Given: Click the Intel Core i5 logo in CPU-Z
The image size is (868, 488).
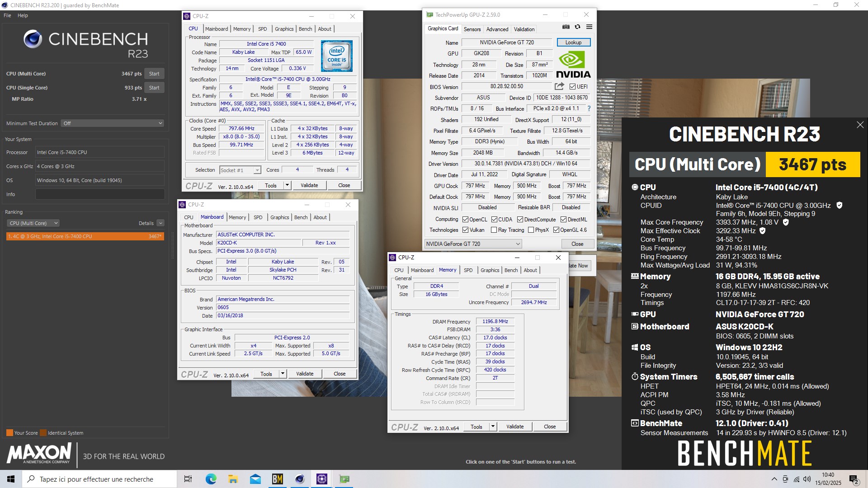Looking at the screenshot, I should (337, 56).
